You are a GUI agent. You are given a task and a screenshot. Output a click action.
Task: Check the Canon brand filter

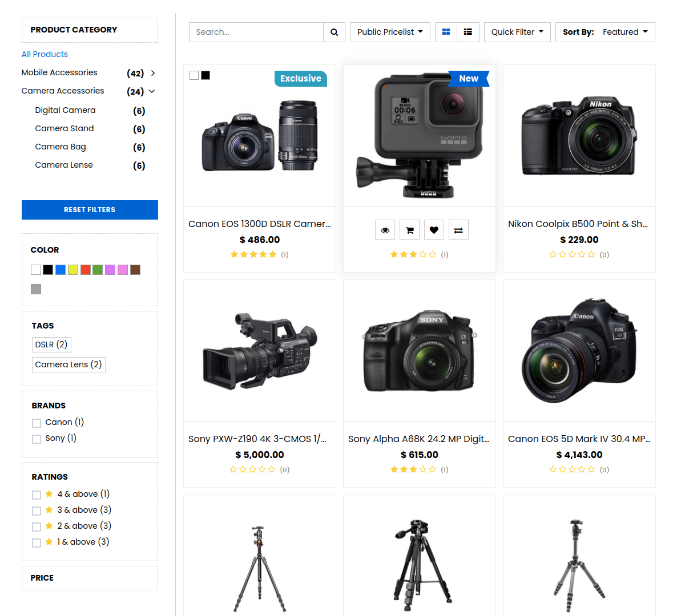click(37, 423)
